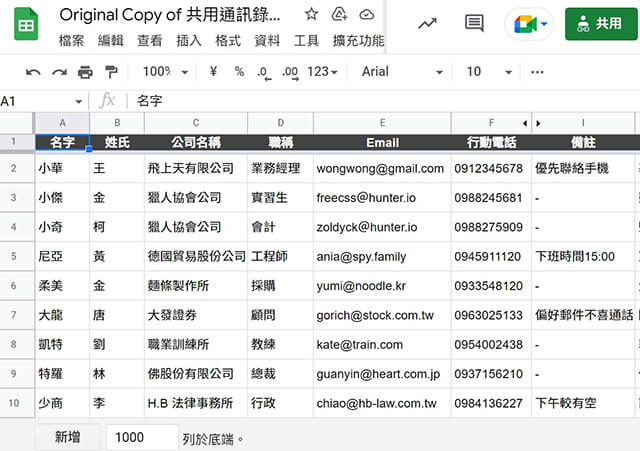
Task: Increase decimal places
Action: point(290,73)
